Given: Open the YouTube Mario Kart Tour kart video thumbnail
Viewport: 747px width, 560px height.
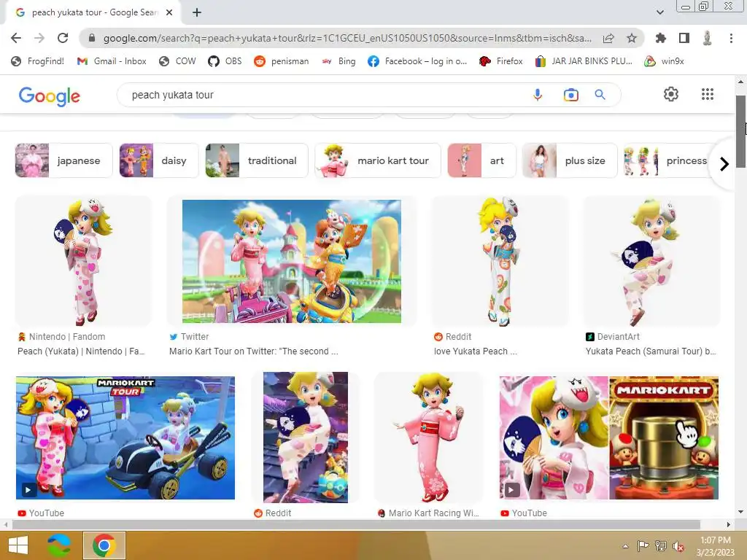Looking at the screenshot, I should click(125, 437).
